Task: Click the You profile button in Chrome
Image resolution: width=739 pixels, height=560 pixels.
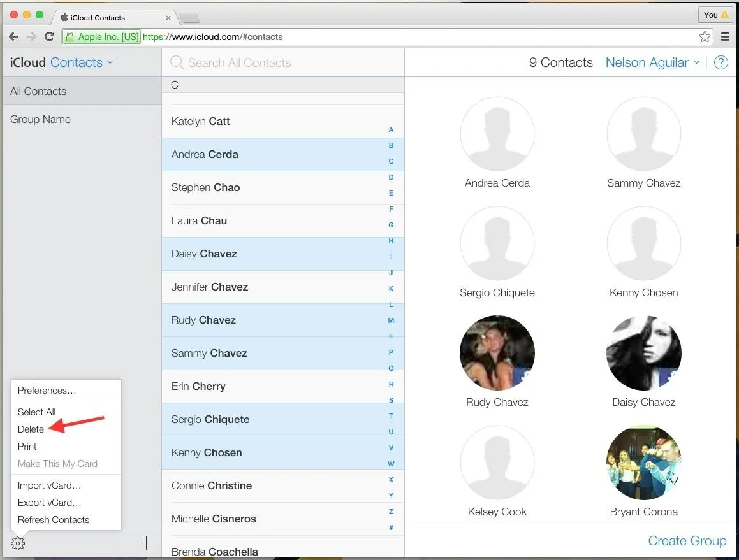Action: [x=715, y=15]
